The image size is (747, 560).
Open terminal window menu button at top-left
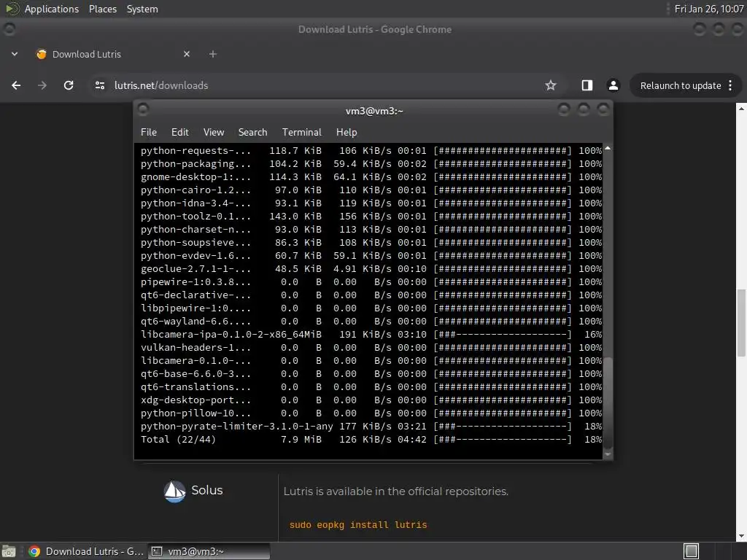(143, 109)
